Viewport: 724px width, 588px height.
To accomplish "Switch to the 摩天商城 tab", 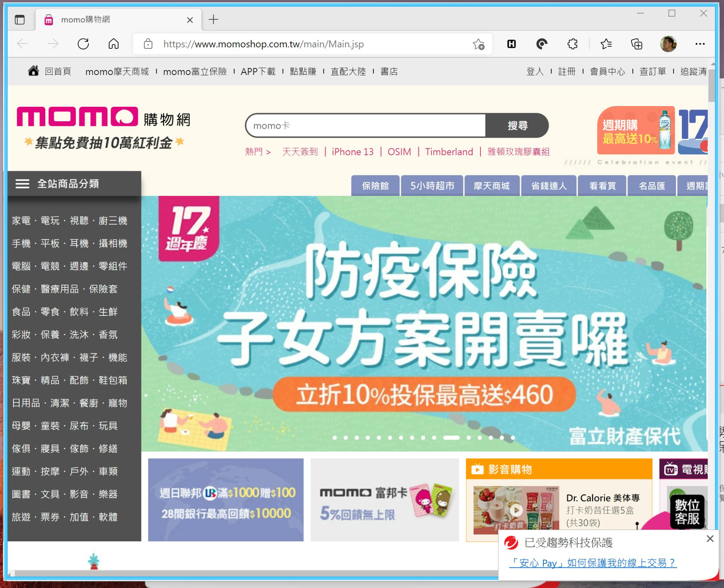I will pos(492,186).
